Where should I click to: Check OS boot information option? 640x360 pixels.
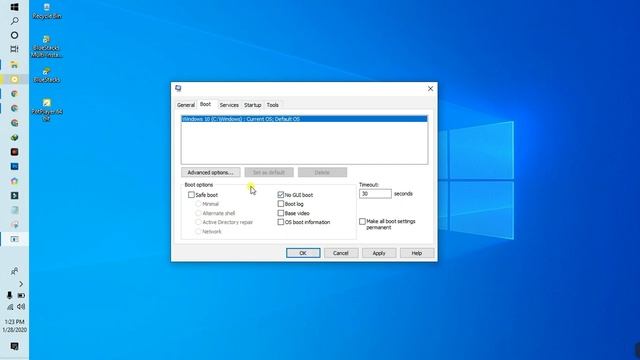click(x=280, y=222)
